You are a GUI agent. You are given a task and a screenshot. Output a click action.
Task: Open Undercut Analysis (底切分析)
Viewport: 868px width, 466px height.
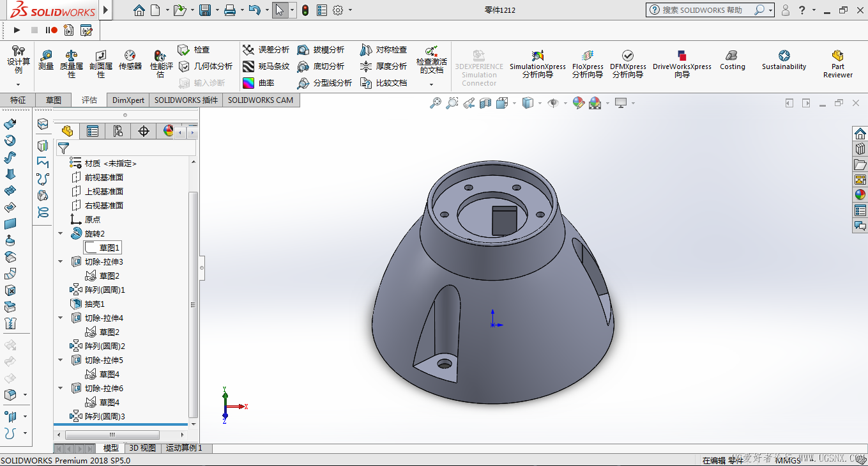point(321,66)
